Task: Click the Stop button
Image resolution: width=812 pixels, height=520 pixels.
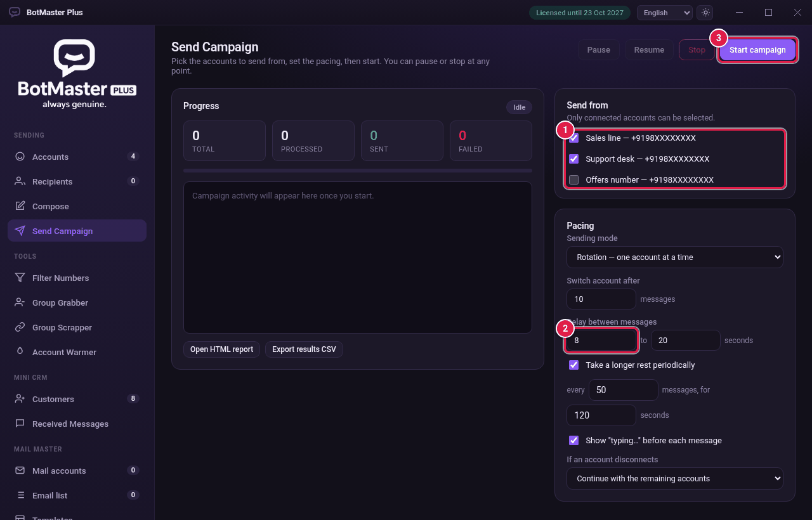Action: (697, 50)
